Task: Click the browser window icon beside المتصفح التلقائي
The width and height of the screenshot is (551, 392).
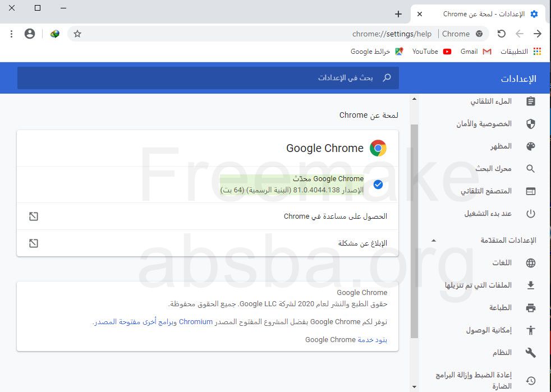Action: [531, 191]
